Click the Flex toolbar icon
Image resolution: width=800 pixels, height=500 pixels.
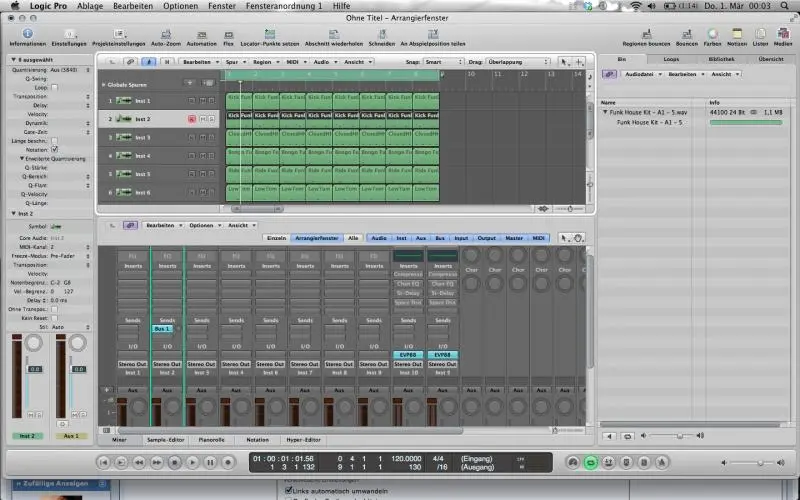tap(228, 34)
